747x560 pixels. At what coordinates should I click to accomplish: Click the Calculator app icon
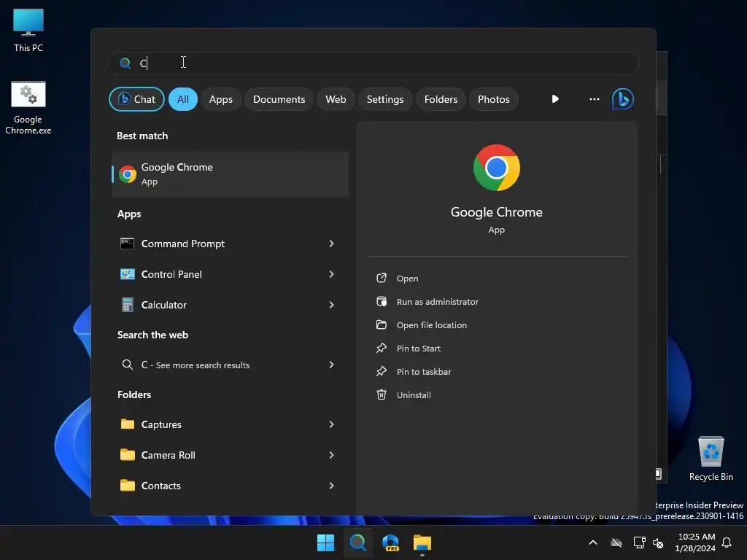coord(127,305)
